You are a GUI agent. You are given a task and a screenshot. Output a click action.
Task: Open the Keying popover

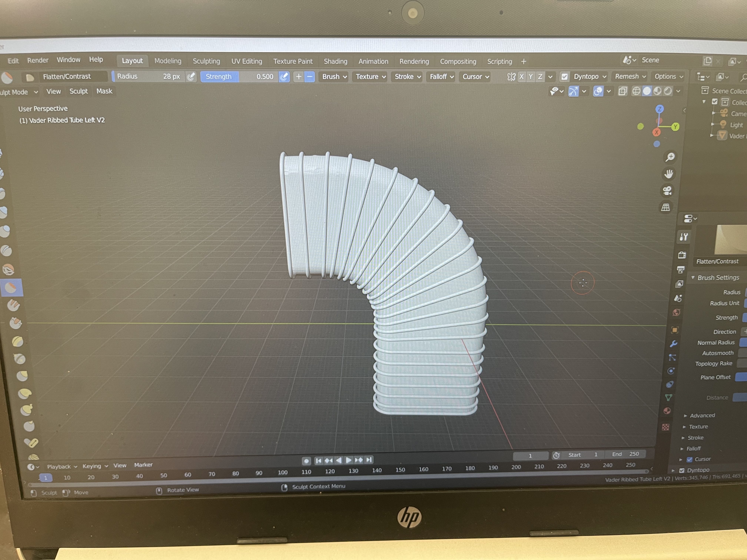95,466
